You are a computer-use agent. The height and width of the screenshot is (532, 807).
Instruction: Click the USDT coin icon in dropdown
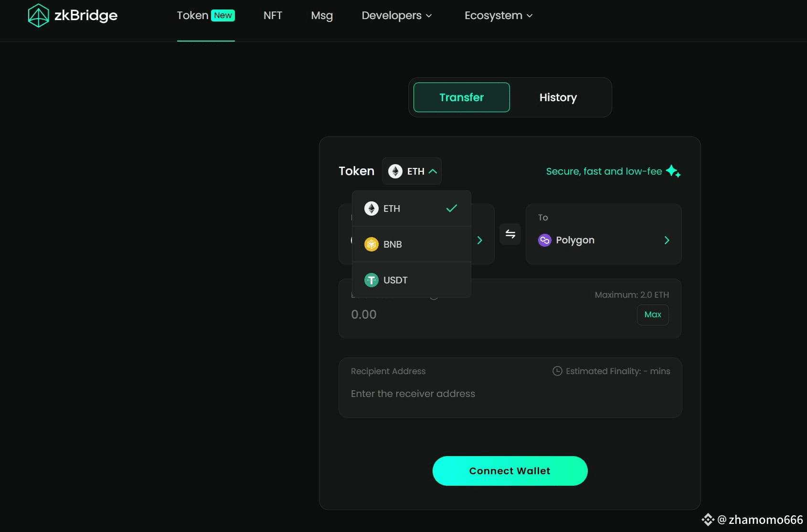click(372, 280)
